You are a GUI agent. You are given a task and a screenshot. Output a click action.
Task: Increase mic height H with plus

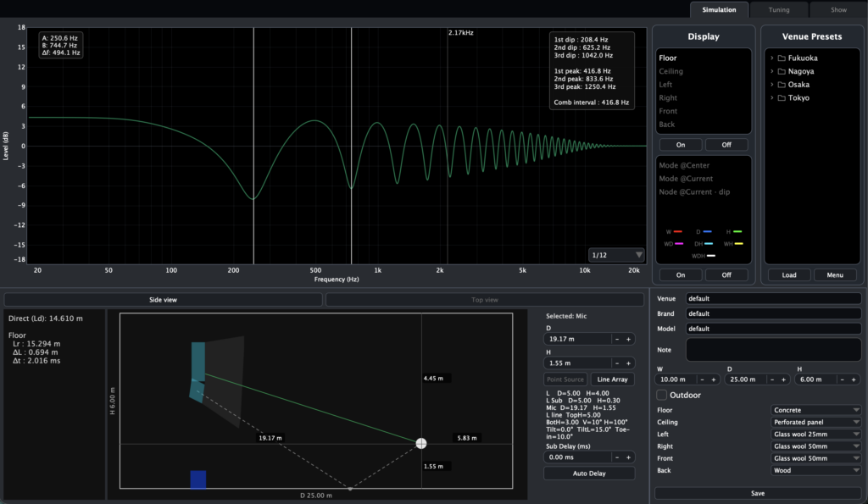628,363
